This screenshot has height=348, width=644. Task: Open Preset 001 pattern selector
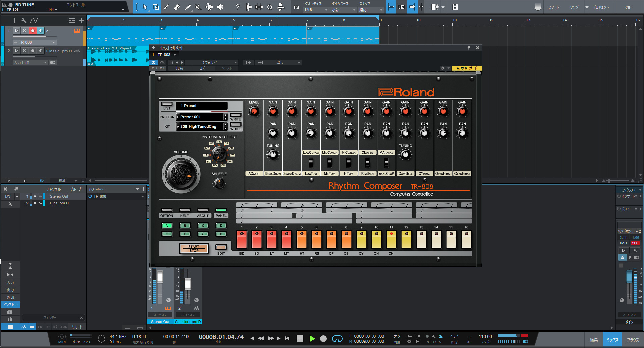tap(202, 117)
